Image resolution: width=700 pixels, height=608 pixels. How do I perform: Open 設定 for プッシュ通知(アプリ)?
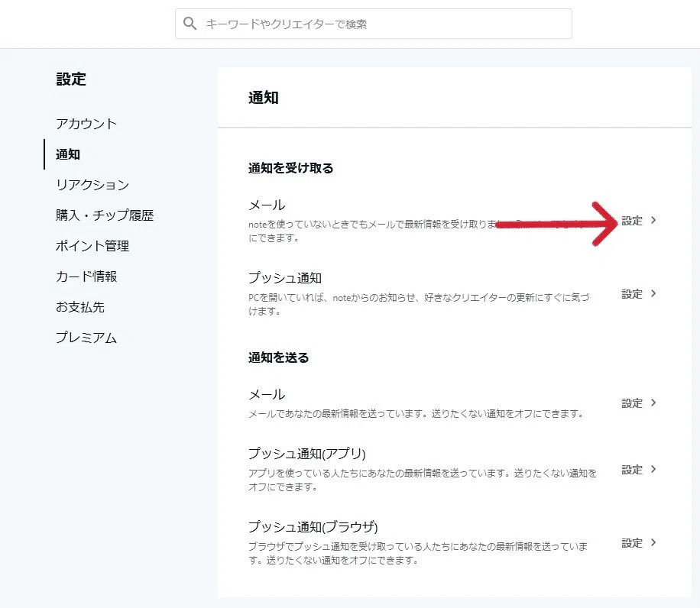(x=632, y=470)
